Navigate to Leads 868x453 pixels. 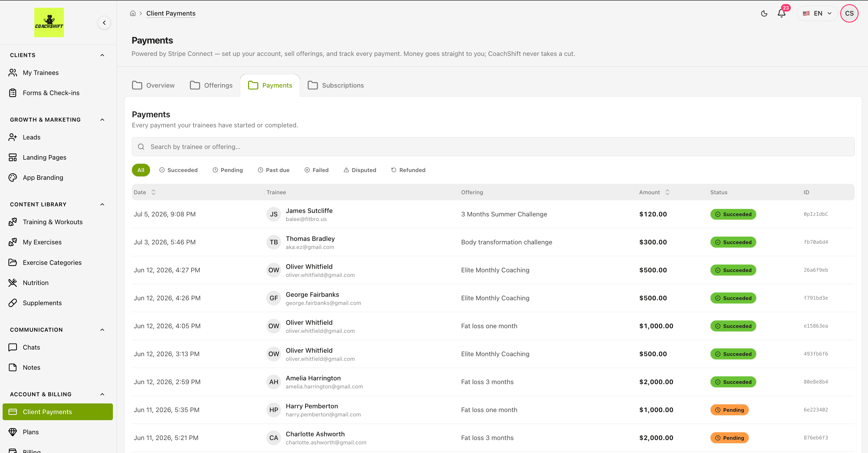[58, 137]
